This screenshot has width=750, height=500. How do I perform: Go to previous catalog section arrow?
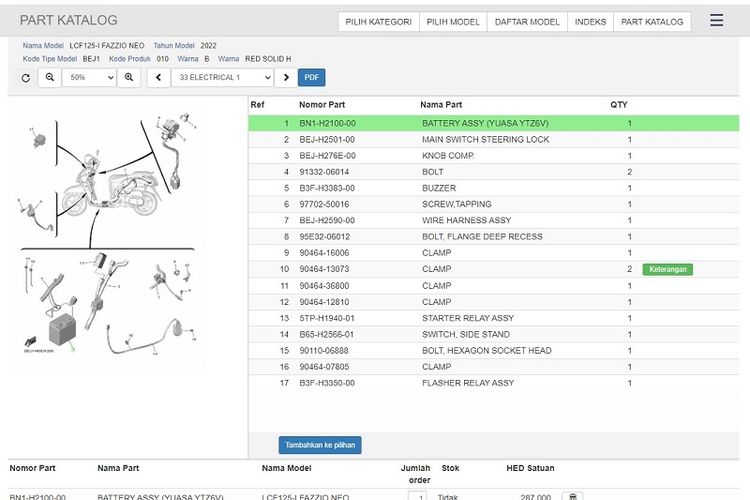coord(159,78)
